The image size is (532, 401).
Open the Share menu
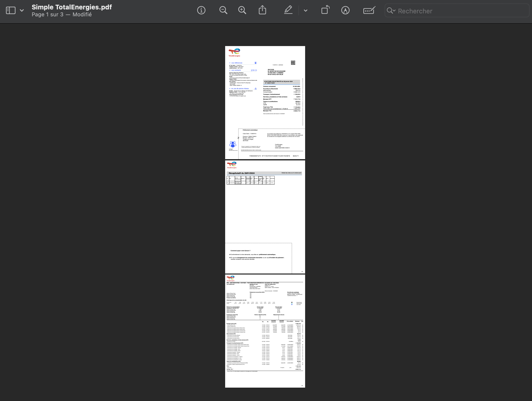click(262, 10)
